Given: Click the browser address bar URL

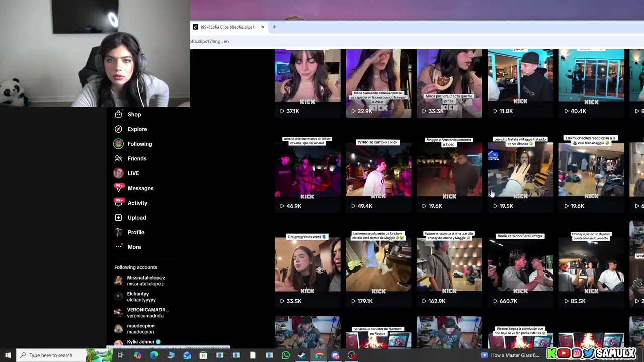Looking at the screenshot, I should click(x=209, y=41).
